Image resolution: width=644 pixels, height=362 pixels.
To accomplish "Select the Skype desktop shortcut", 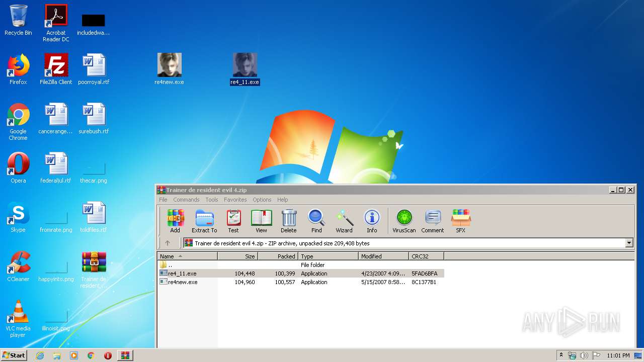I will click(x=18, y=217).
